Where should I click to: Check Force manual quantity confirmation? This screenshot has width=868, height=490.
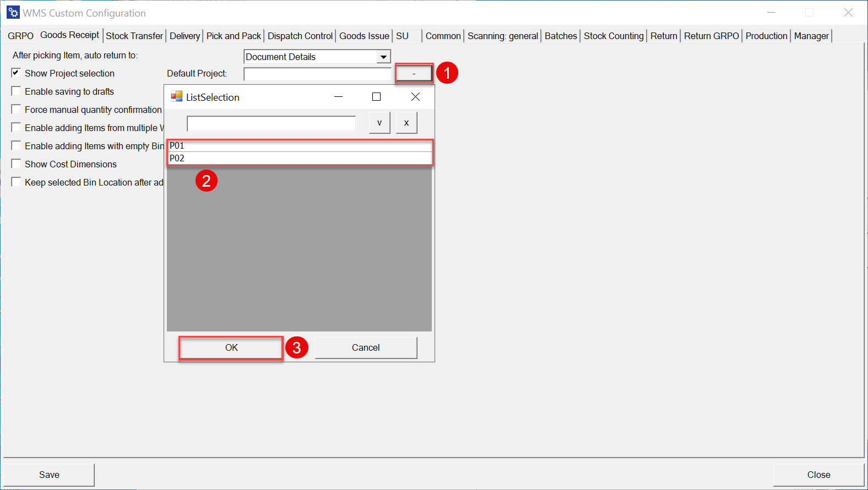[x=17, y=109]
